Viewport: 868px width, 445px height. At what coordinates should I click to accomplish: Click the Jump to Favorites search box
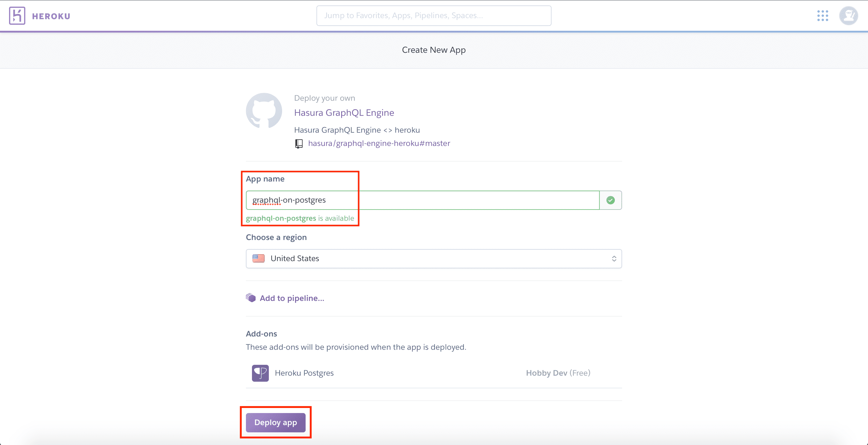(x=433, y=15)
